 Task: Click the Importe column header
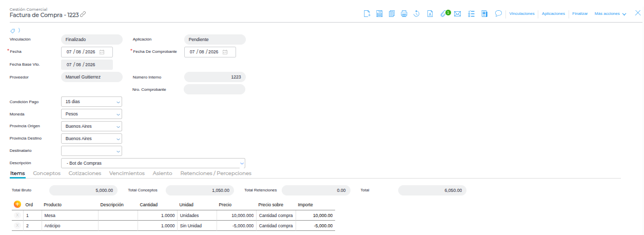305,205
